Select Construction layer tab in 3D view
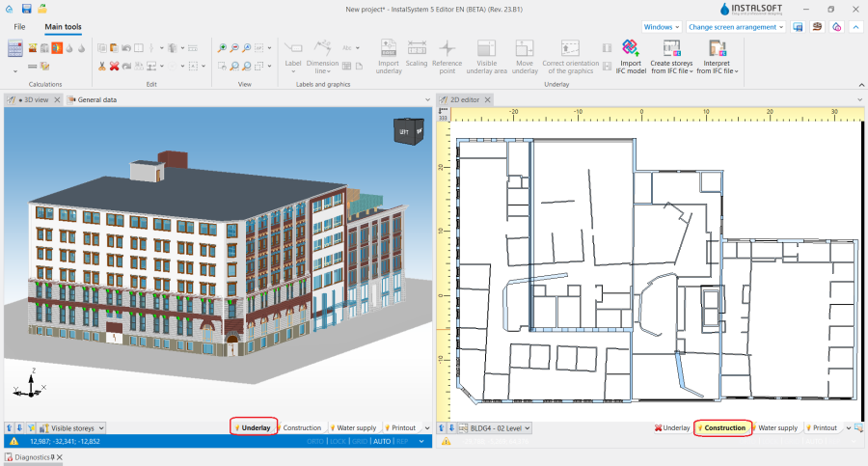Image resolution: width=868 pixels, height=466 pixels. click(300, 427)
